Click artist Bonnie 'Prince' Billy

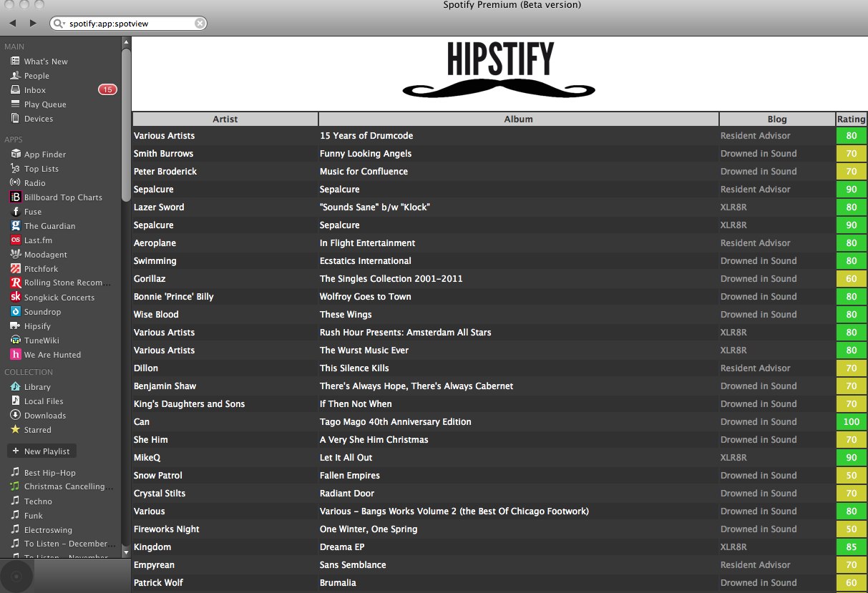tap(174, 297)
